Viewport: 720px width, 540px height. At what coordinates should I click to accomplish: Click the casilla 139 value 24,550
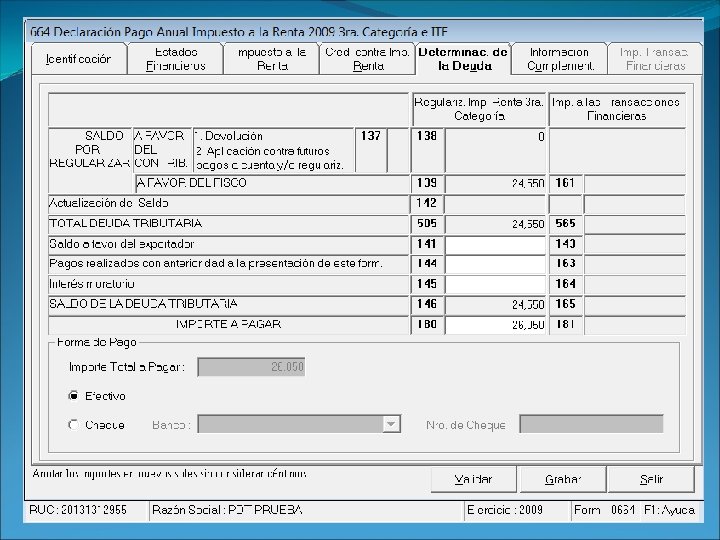tap(495, 184)
